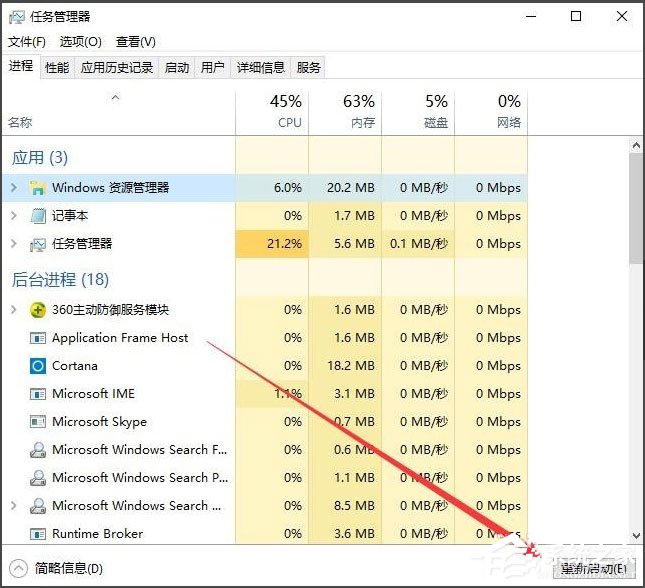Click the Microsoft IME icon
This screenshot has width=645, height=588.
38,394
